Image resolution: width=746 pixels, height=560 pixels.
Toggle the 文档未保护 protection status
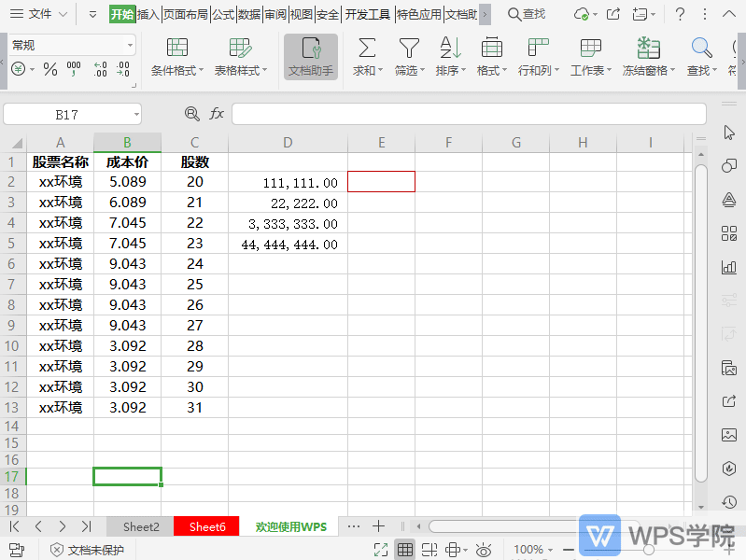point(87,550)
